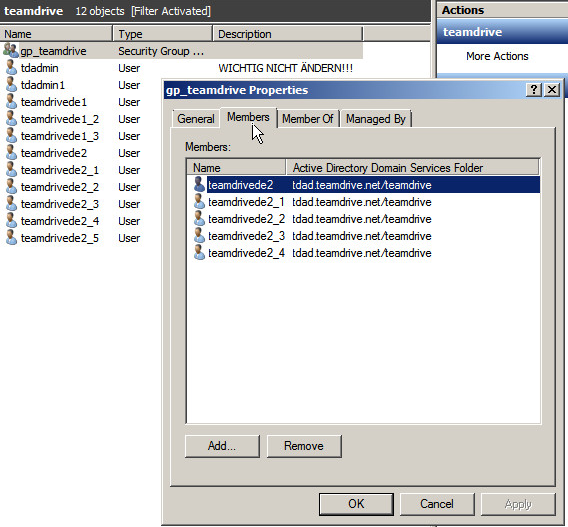Click the dialog help question mark button

coord(534,89)
